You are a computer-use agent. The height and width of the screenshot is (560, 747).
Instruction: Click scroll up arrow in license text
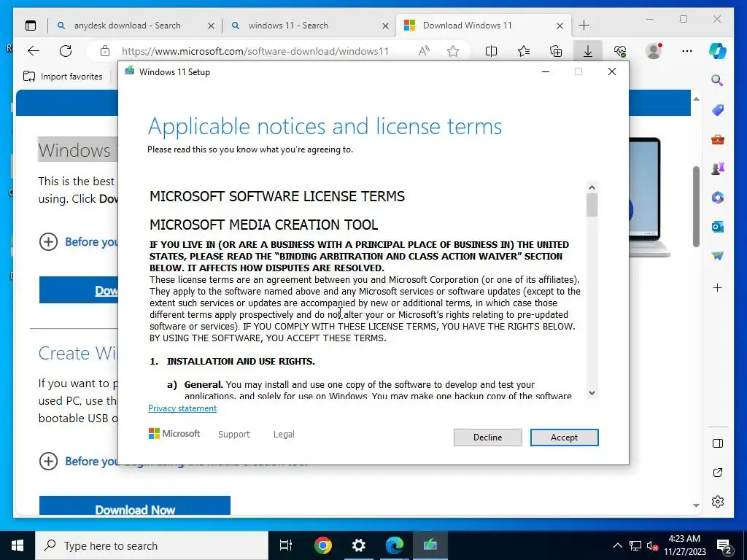click(x=592, y=187)
